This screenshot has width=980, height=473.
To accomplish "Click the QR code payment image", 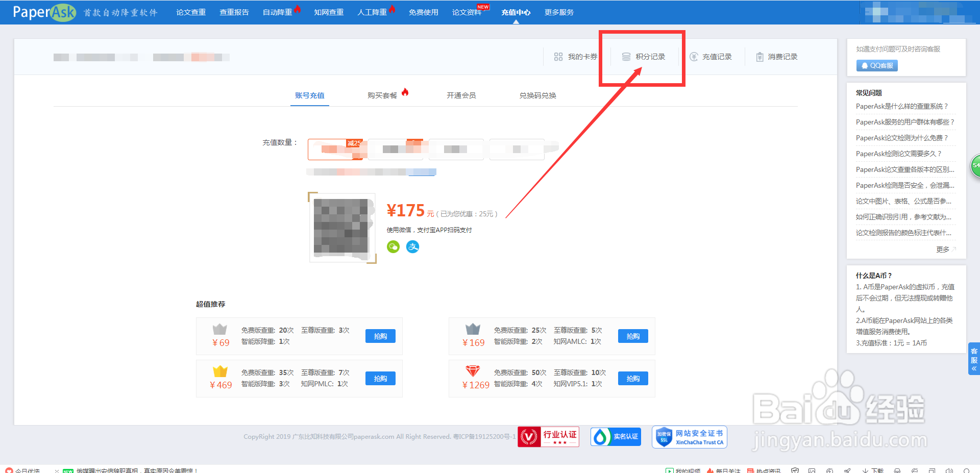I will pos(342,228).
